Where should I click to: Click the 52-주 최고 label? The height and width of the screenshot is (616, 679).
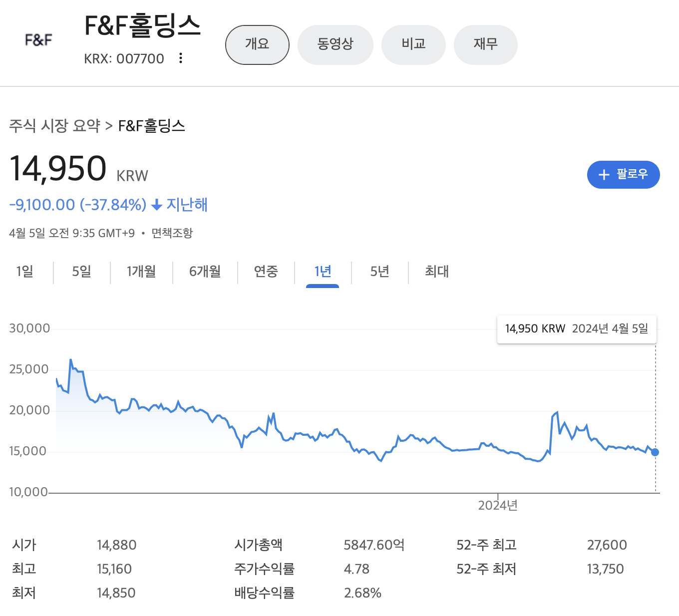pyautogui.click(x=486, y=545)
